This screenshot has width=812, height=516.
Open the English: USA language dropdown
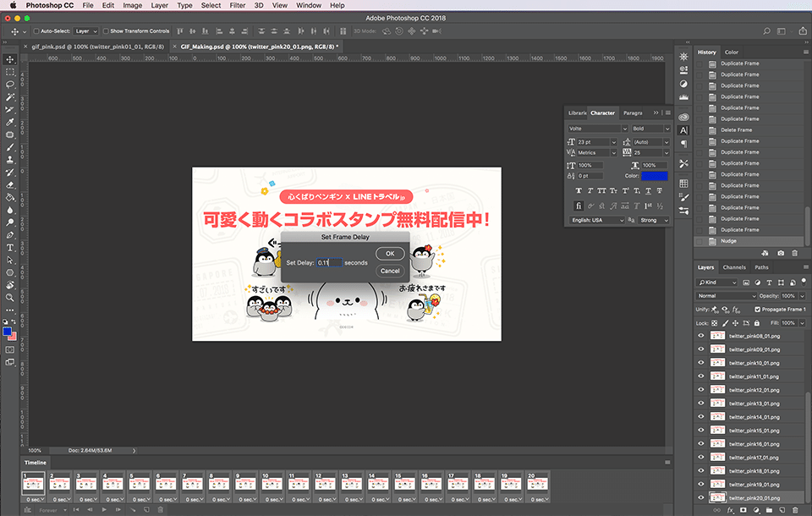click(597, 220)
